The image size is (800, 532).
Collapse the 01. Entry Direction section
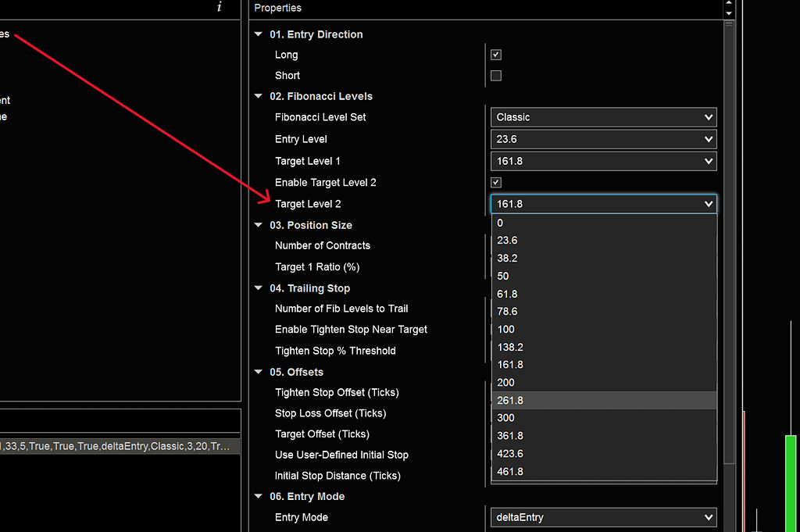click(x=258, y=34)
